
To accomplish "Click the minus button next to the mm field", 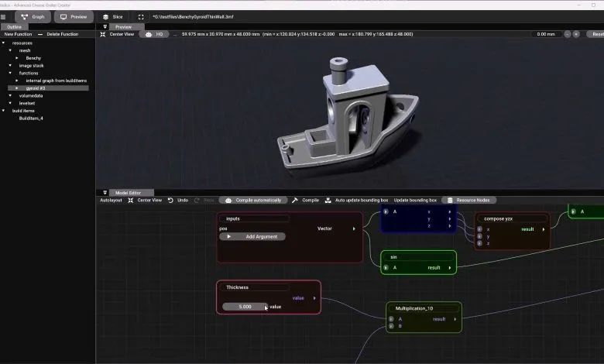I will pyautogui.click(x=568, y=34).
